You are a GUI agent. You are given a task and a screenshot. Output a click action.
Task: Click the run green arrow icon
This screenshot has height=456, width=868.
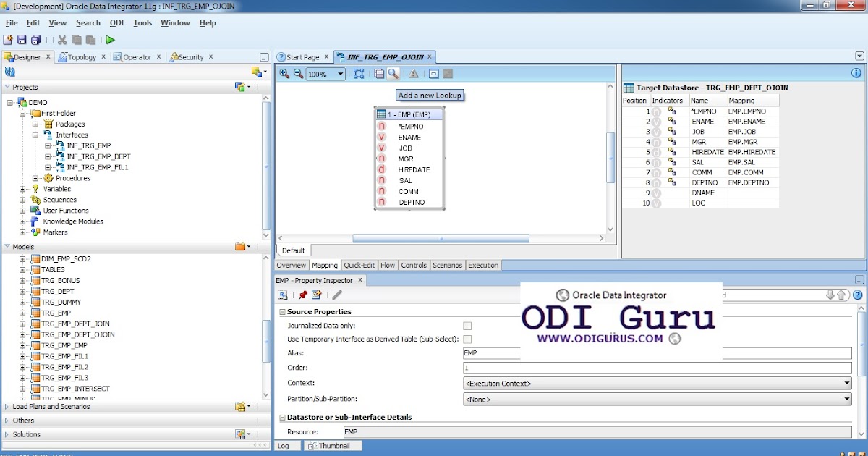coord(110,41)
